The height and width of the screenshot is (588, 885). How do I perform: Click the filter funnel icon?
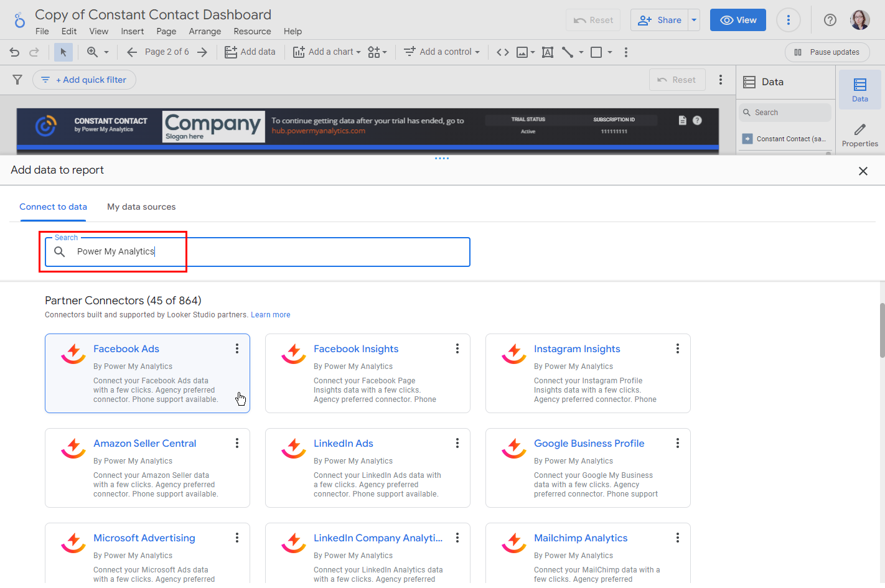click(17, 80)
